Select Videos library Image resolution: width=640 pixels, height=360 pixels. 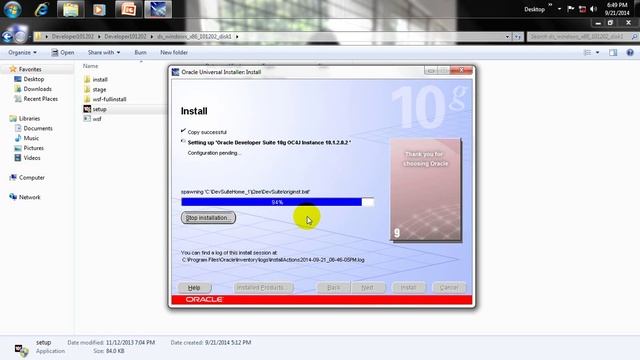coord(32,158)
